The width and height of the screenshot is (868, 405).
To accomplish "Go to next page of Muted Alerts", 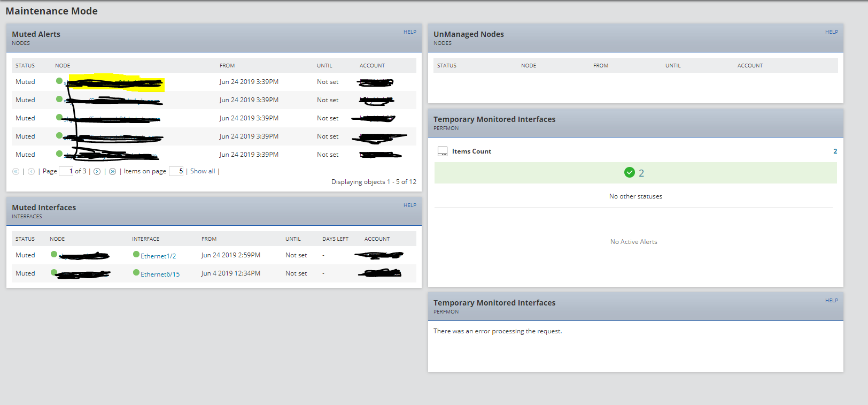I will 97,172.
